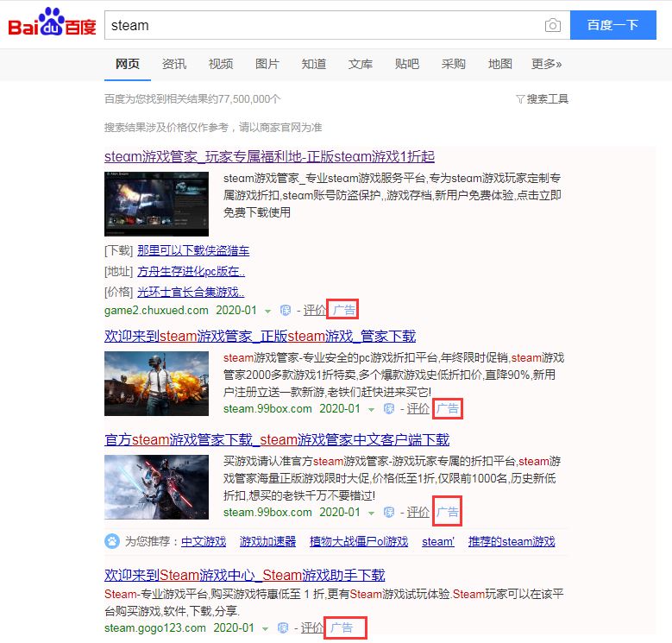672x643 pixels.
Task: Click the URL game2.chuxued.com
Action: (156, 311)
